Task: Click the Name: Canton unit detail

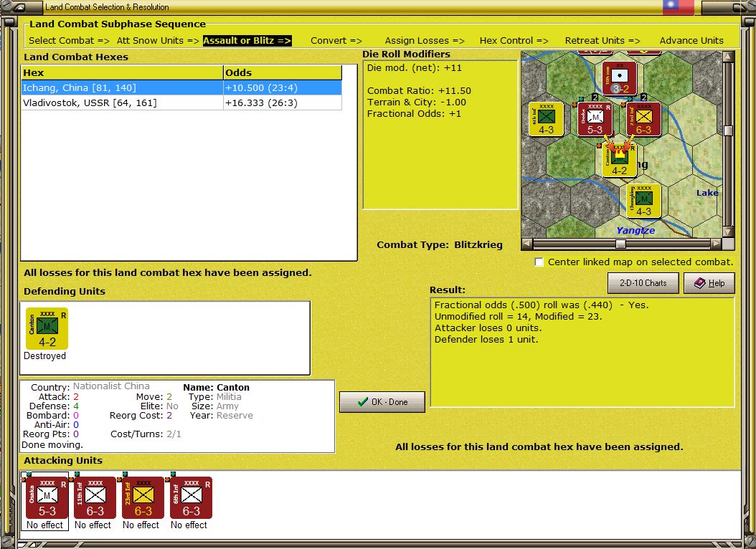Action: pos(216,388)
